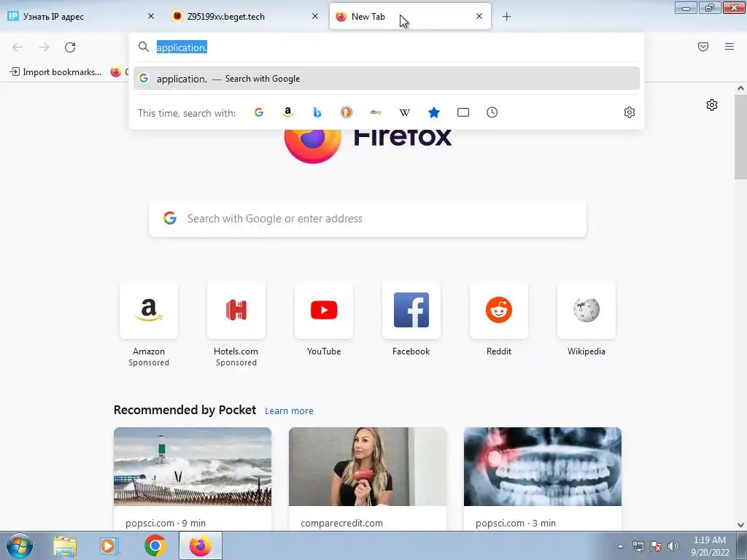This screenshot has width=747, height=560.
Task: Save to Pocket toolbar icon
Action: (x=703, y=47)
